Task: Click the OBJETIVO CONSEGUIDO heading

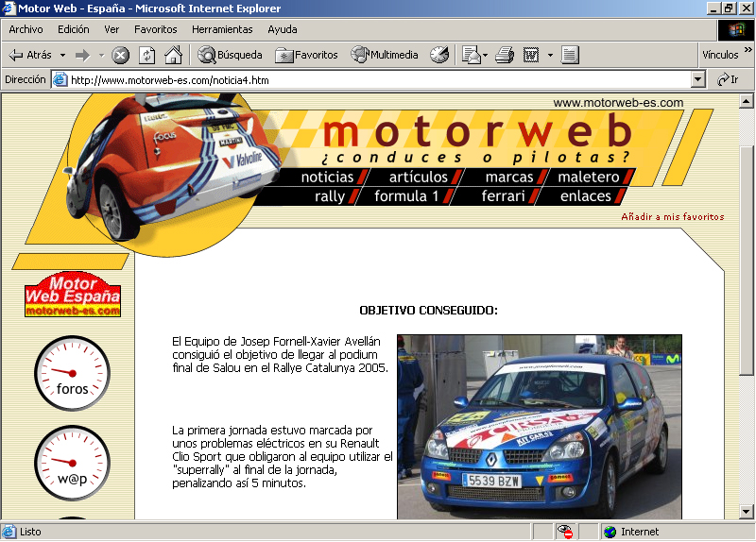Action: click(x=429, y=311)
